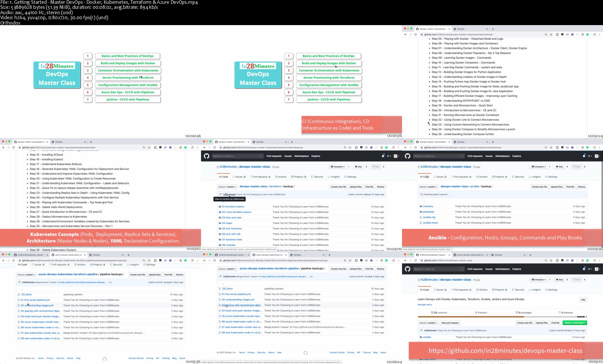The width and height of the screenshot is (603, 364).
Task: Open playbooks folder link
Action: (x=428, y=212)
